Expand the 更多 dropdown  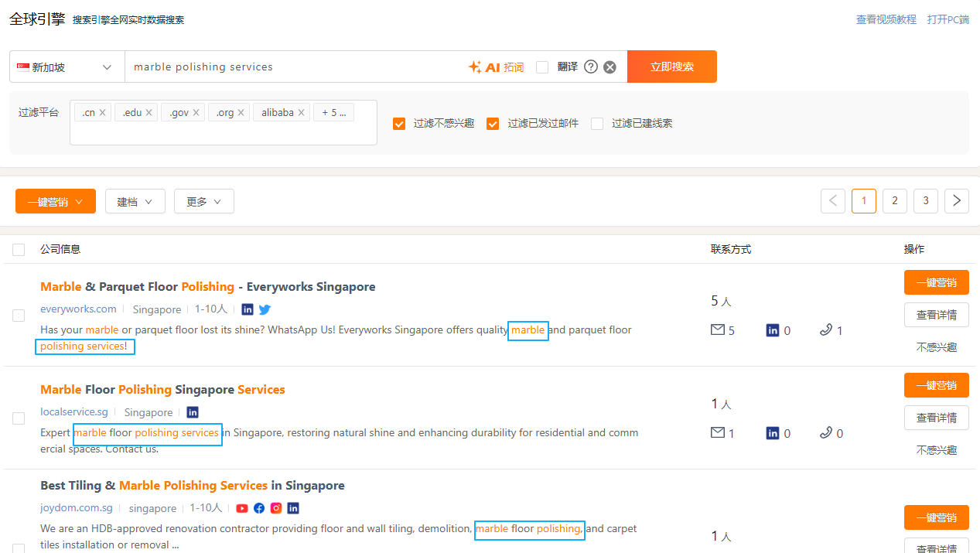[204, 202]
